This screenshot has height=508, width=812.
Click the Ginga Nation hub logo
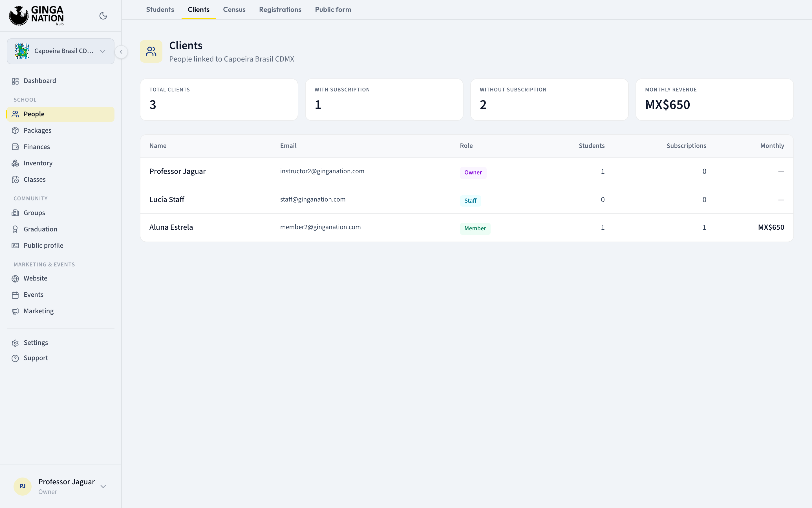click(36, 16)
